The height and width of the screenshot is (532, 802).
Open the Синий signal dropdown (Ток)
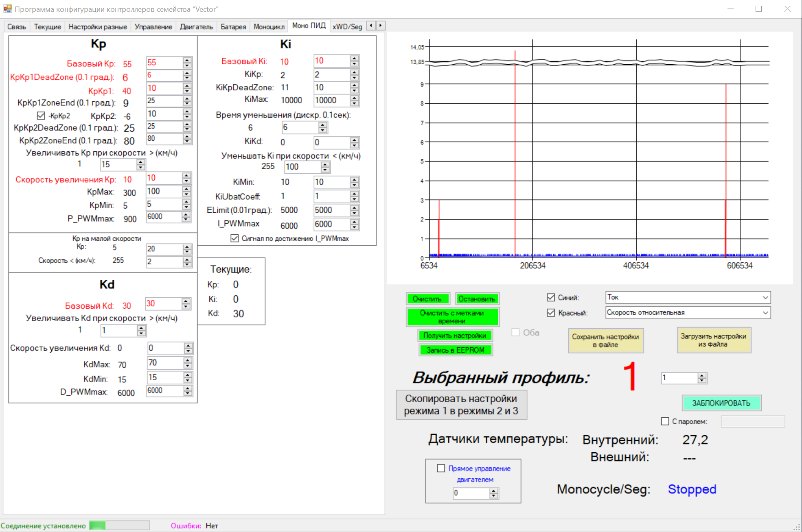coord(688,297)
